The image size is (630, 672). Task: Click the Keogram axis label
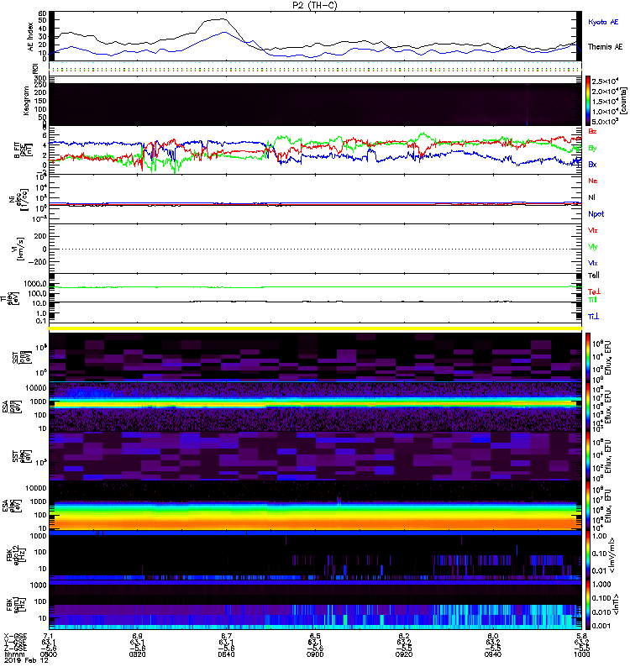click(26, 101)
